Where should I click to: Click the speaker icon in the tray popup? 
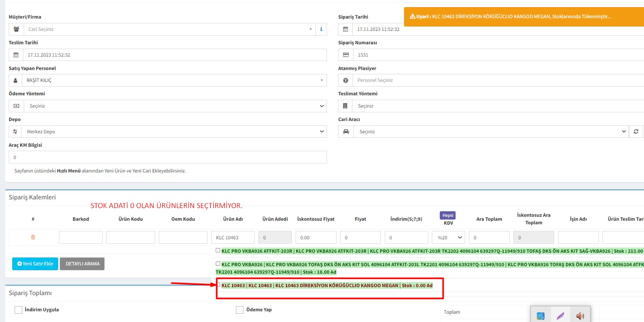click(x=580, y=316)
